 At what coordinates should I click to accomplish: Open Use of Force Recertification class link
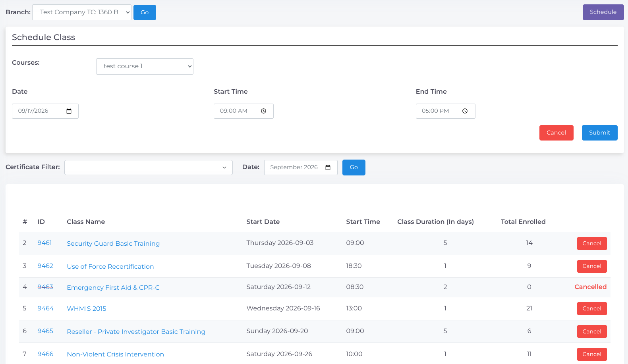110,267
